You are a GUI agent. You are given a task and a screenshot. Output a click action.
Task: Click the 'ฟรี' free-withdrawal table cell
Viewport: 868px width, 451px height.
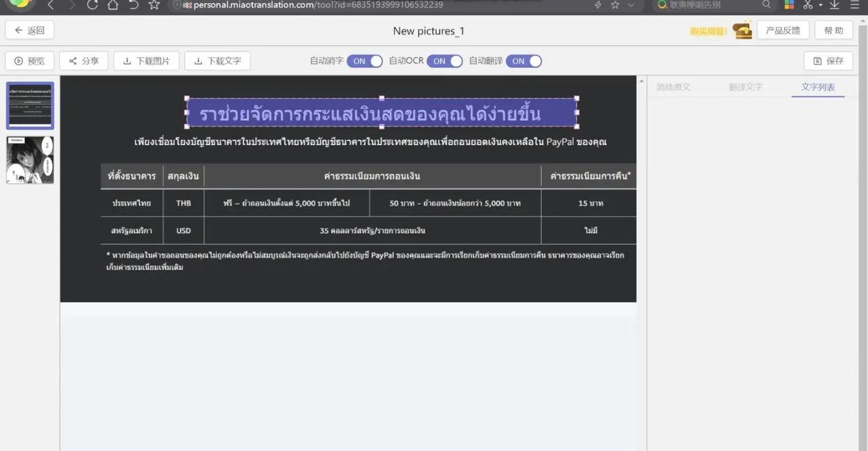287,203
